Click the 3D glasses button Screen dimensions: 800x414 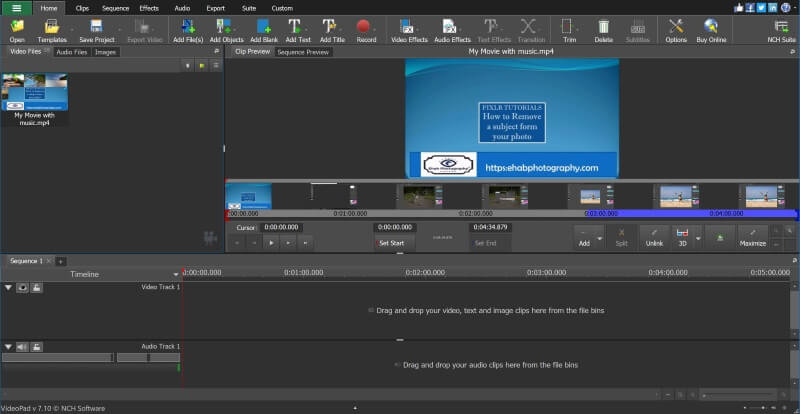point(682,238)
